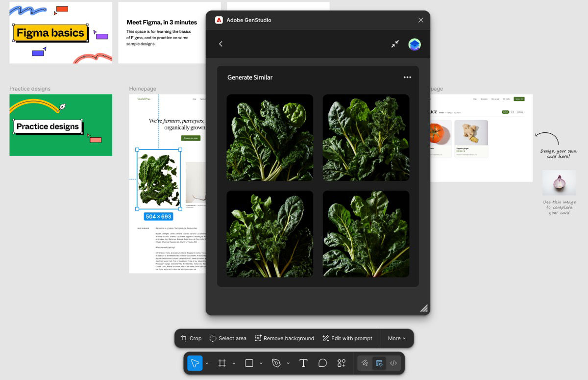
Task: Collapse the GenStudio panel with the shrink arrows
Action: (395, 44)
